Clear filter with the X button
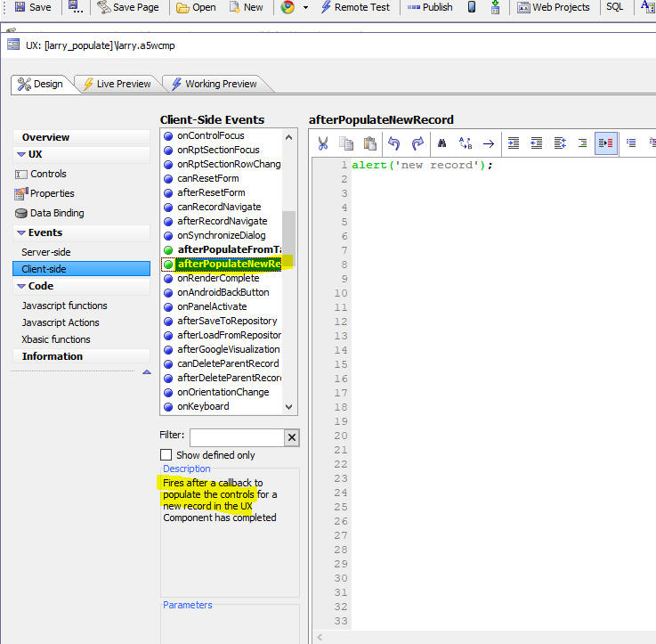The height and width of the screenshot is (644, 656). click(291, 436)
